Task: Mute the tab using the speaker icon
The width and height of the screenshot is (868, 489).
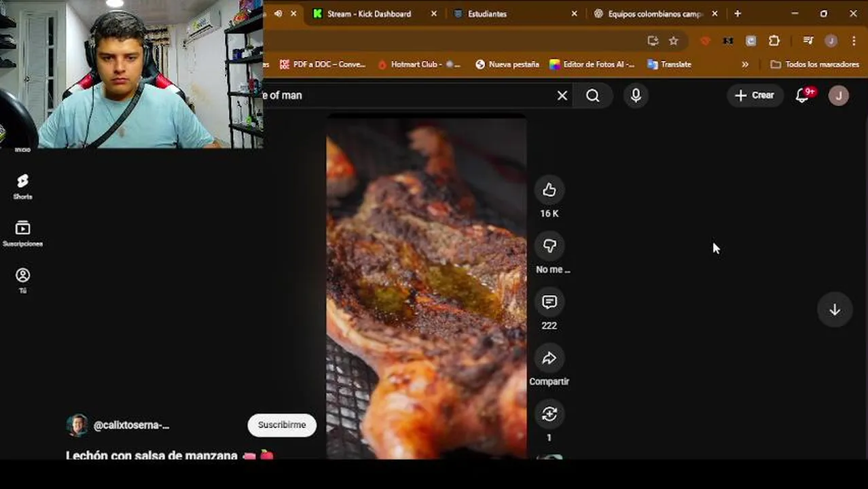Action: coord(278,14)
